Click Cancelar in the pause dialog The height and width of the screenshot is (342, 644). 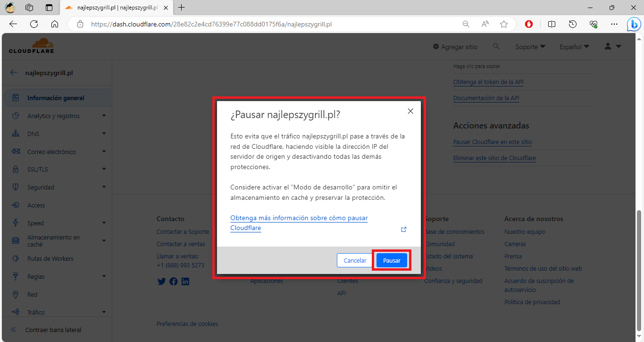click(355, 260)
